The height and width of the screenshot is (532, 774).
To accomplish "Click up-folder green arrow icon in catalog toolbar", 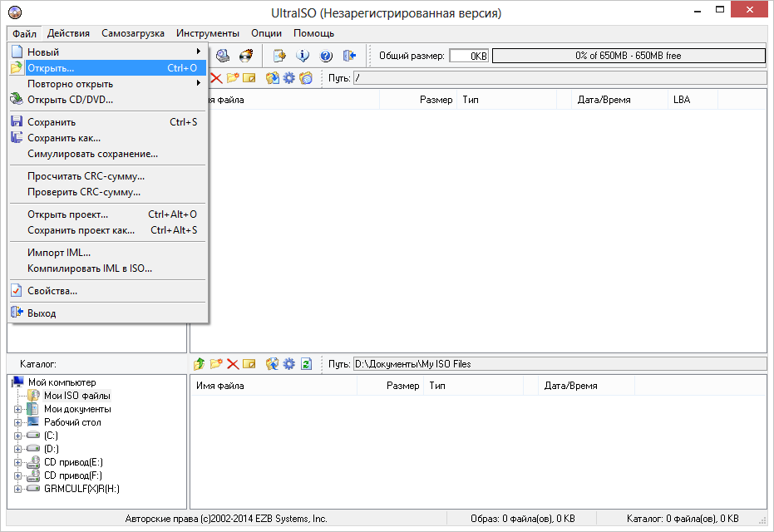I will coord(199,364).
